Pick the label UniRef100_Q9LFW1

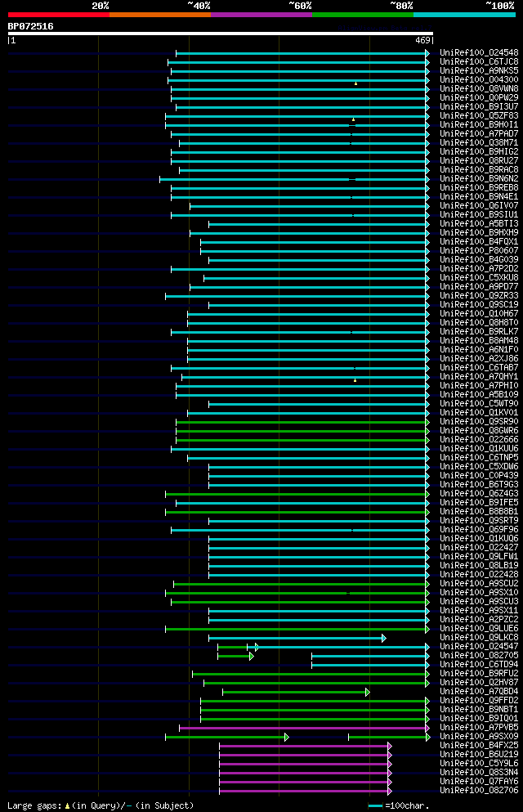tap(479, 557)
